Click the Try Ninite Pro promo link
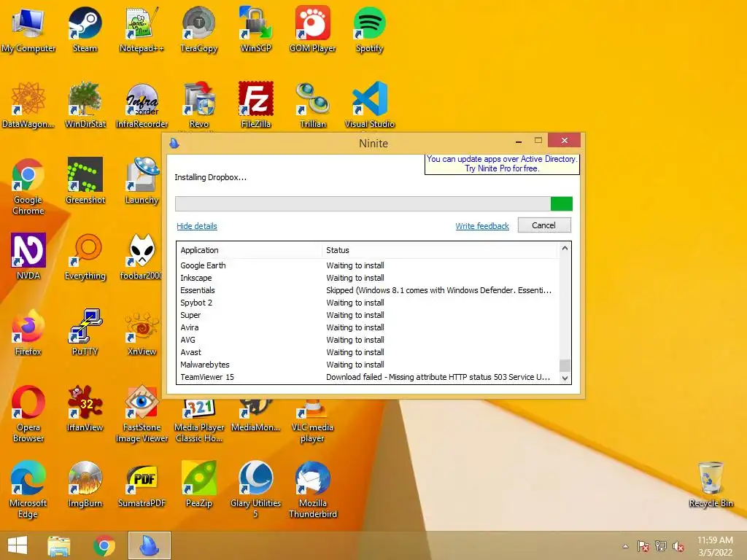The image size is (747, 560). tap(502, 164)
